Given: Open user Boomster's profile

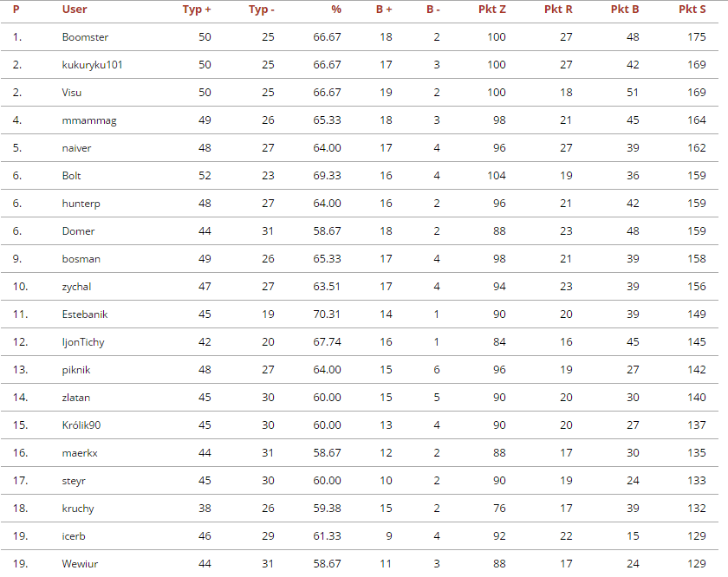Looking at the screenshot, I should [x=85, y=37].
